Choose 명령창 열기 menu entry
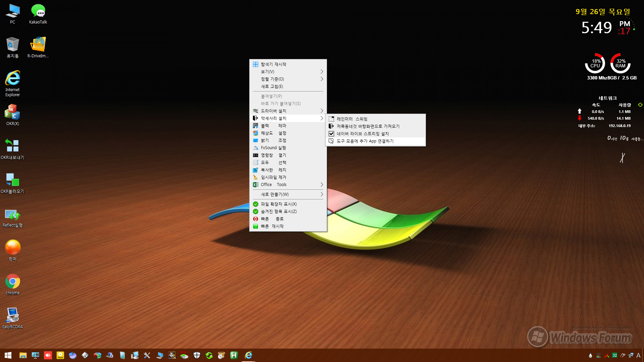Screen dimensions: 644x362 coord(288,155)
